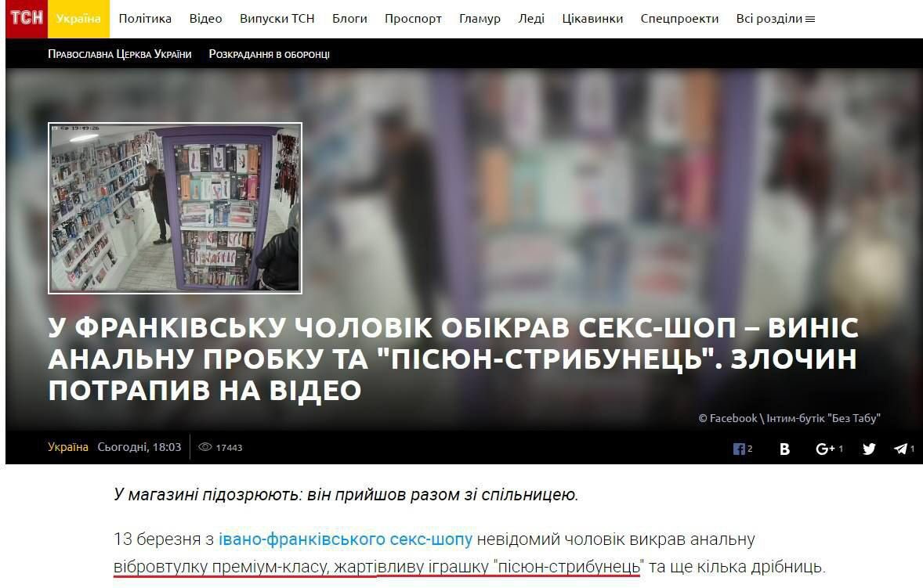
Task: Share article via Facebook icon
Action: click(739, 449)
